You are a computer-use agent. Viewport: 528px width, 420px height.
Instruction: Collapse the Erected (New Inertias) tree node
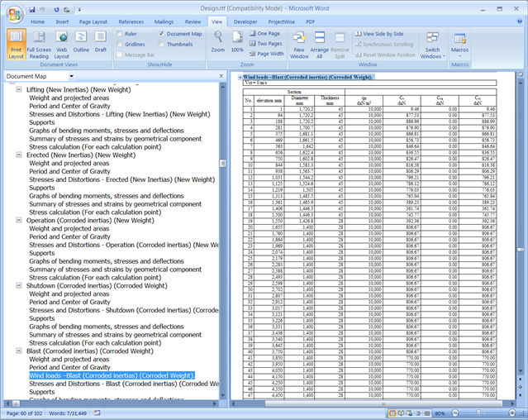click(x=19, y=155)
